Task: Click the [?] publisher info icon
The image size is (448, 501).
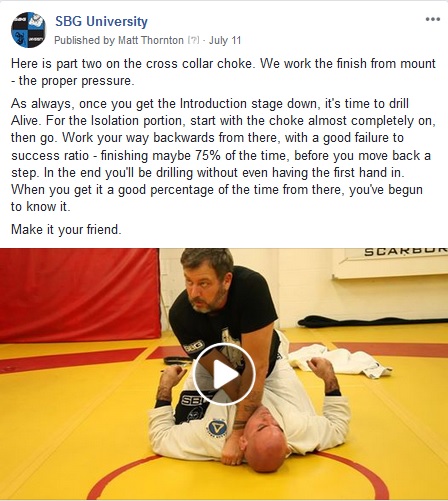Action: point(193,40)
